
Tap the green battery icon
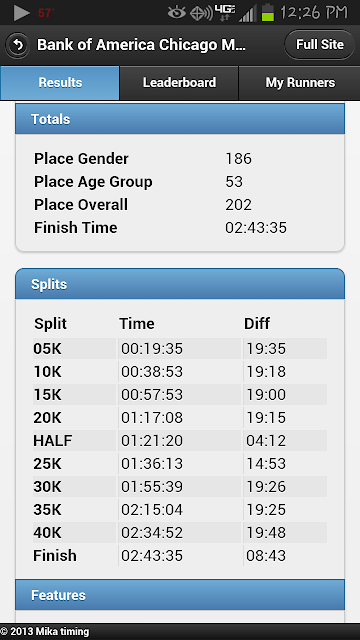click(x=268, y=13)
